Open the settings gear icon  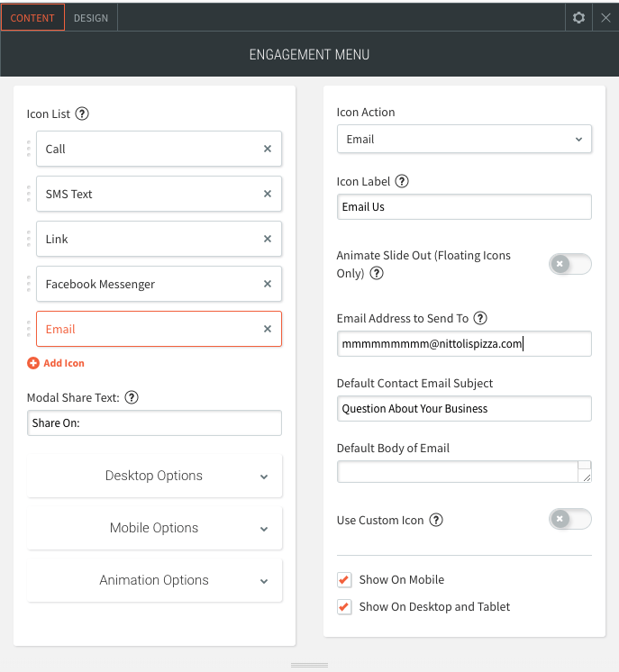[579, 17]
